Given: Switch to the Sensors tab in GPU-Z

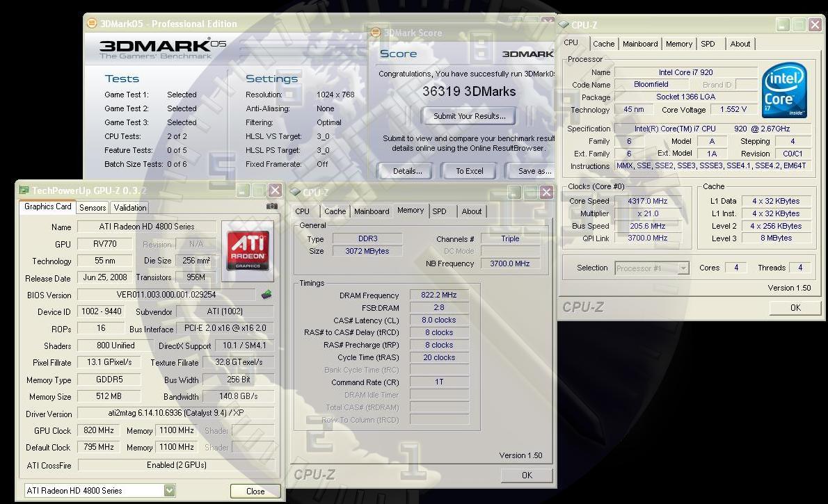Looking at the screenshot, I should (93, 207).
